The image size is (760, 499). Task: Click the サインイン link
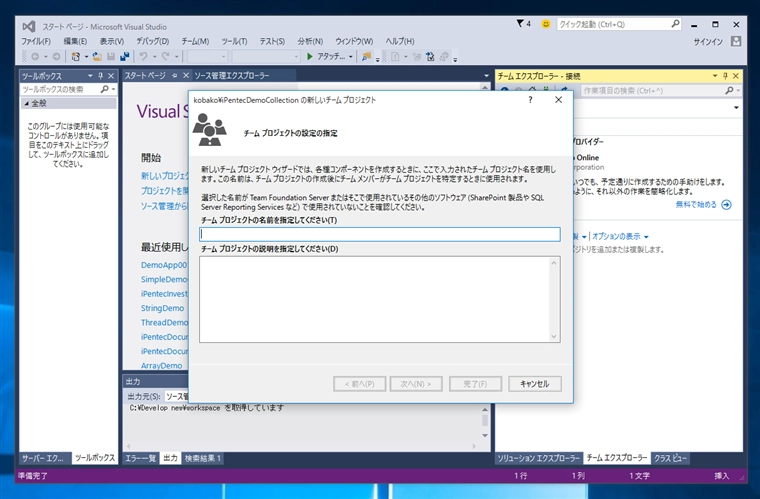coord(708,42)
